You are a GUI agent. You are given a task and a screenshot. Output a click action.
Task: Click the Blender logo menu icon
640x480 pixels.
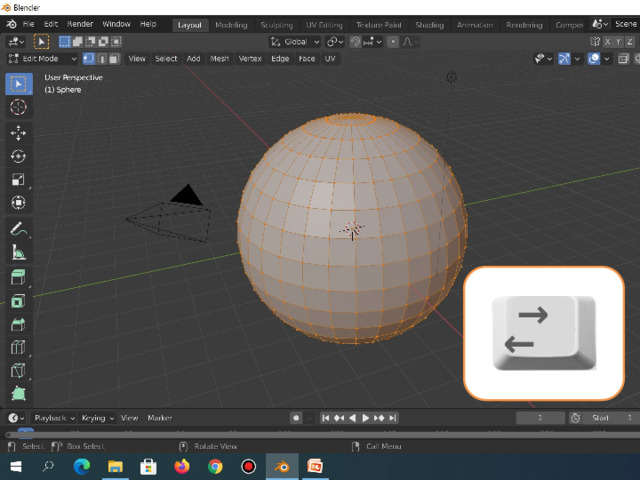[x=11, y=24]
